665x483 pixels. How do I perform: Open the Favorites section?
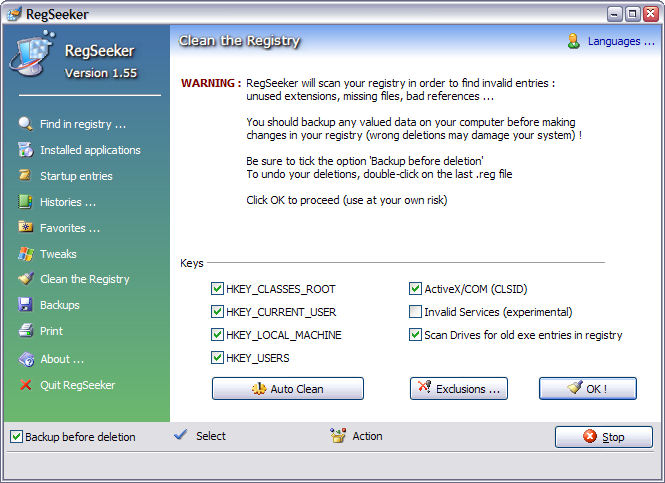(70, 228)
